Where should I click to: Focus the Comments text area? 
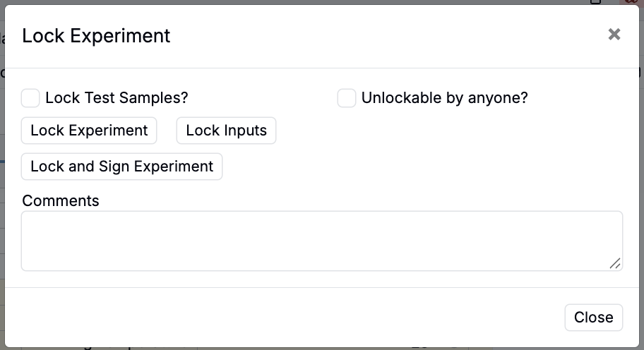point(321,241)
